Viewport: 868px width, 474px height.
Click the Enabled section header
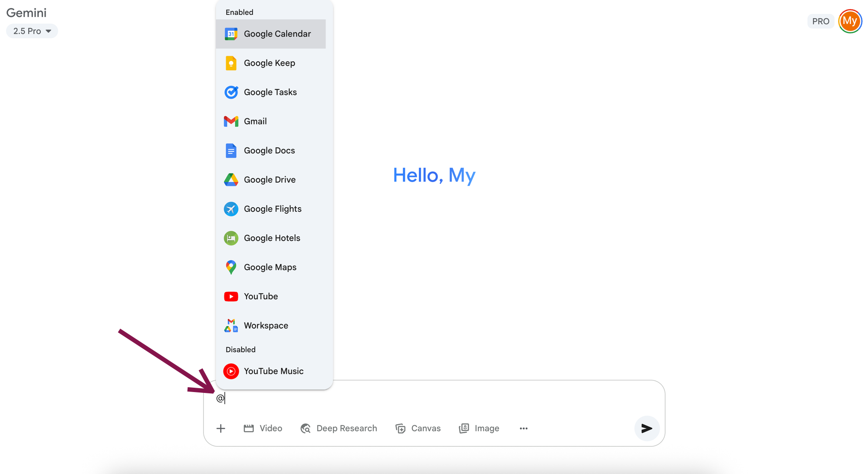pyautogui.click(x=240, y=12)
